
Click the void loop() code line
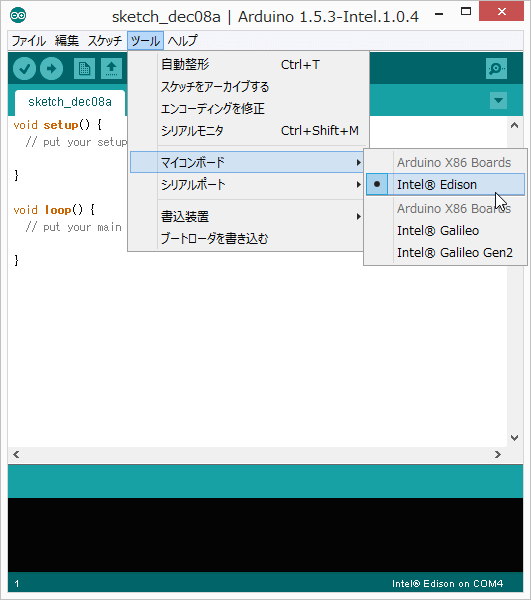tap(54, 210)
